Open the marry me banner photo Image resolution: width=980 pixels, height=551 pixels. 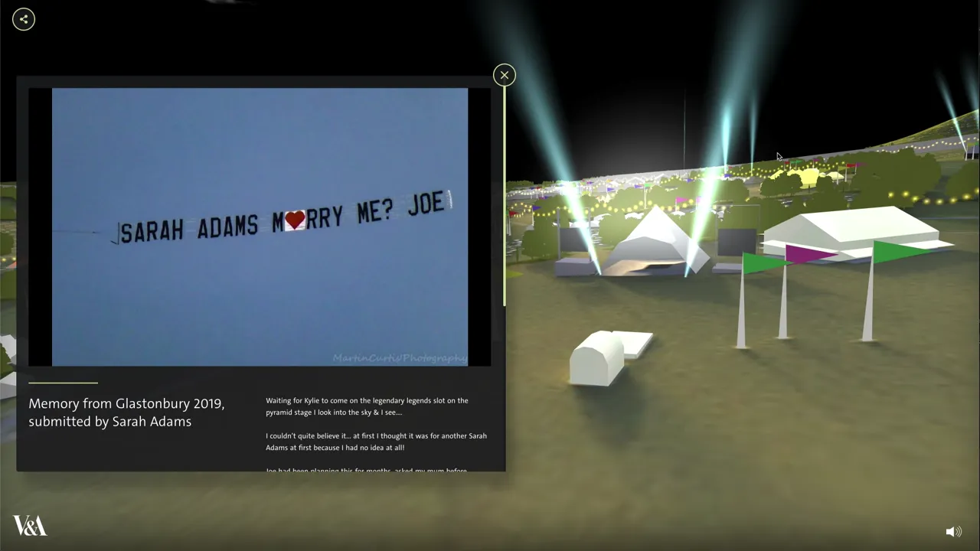coord(260,227)
